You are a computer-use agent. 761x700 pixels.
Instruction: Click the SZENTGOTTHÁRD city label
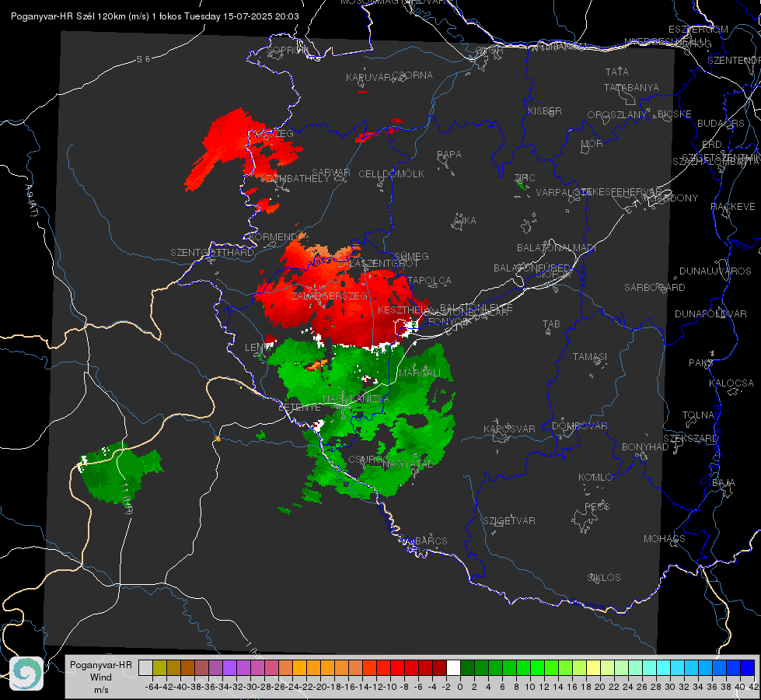click(x=212, y=253)
